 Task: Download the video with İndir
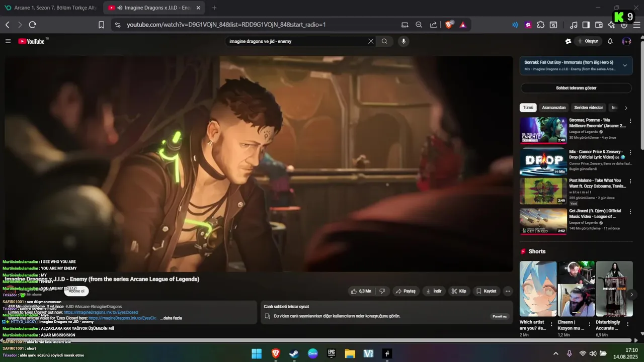coord(433,291)
